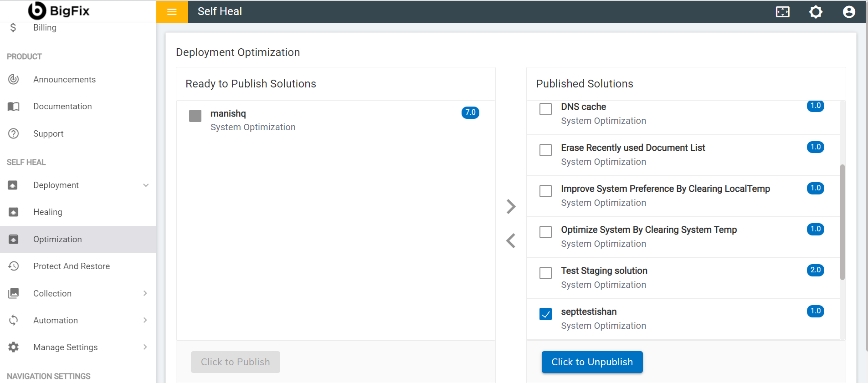The width and height of the screenshot is (868, 383).
Task: Expand the Manage Settings submenu arrow
Action: (145, 347)
